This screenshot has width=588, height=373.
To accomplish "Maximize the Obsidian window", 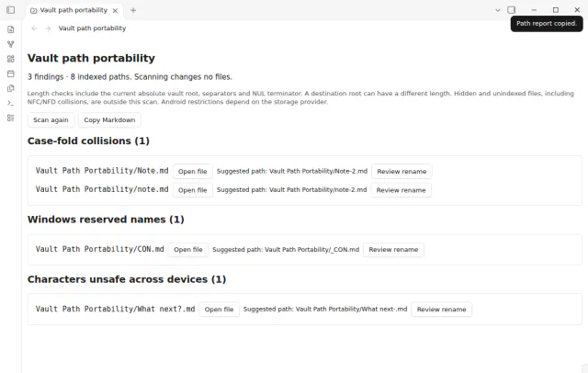I will tap(556, 10).
